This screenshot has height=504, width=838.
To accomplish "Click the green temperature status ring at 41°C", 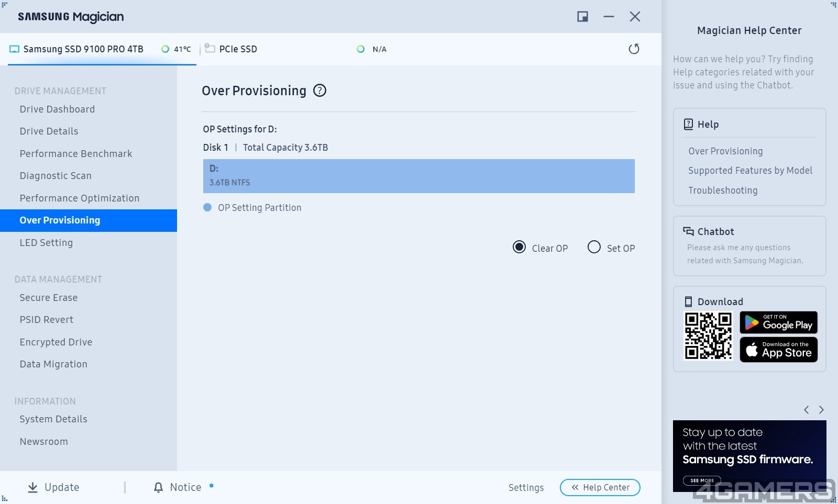I will pyautogui.click(x=165, y=49).
